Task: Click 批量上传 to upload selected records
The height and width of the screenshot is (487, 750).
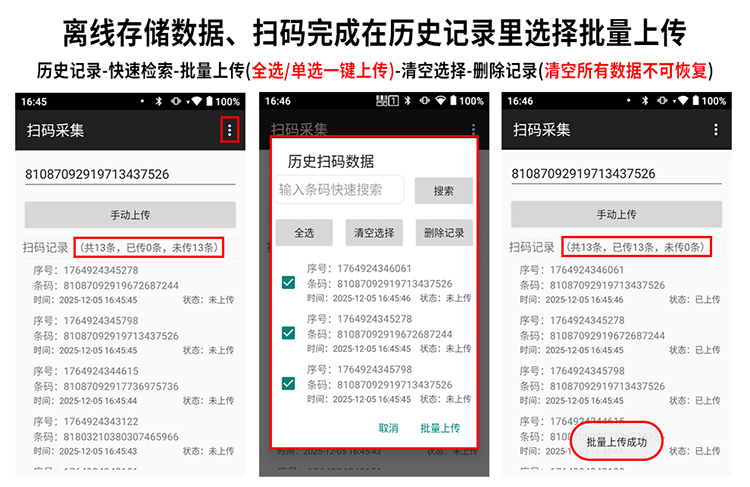Action: pos(440,428)
